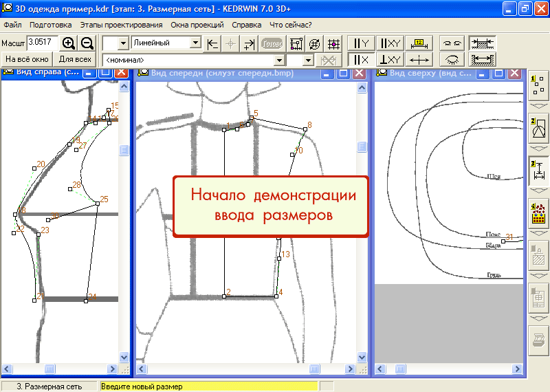Click the Для всех button
This screenshot has height=392, width=550.
(x=75, y=60)
